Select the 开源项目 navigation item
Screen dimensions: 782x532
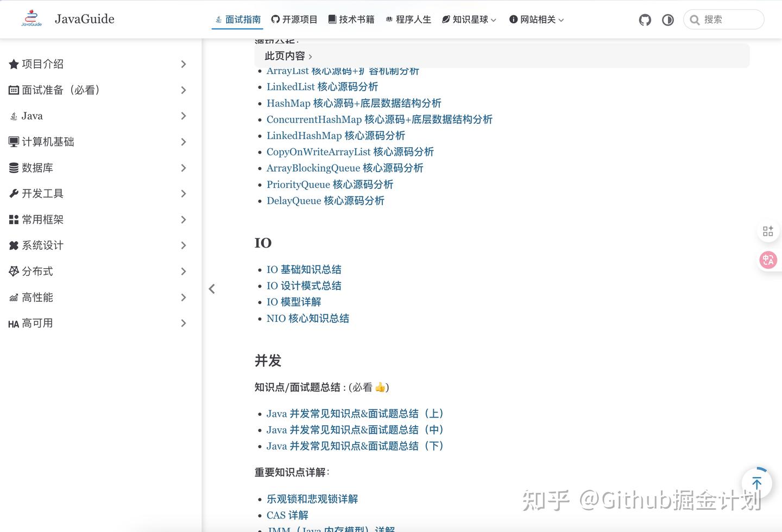click(294, 20)
